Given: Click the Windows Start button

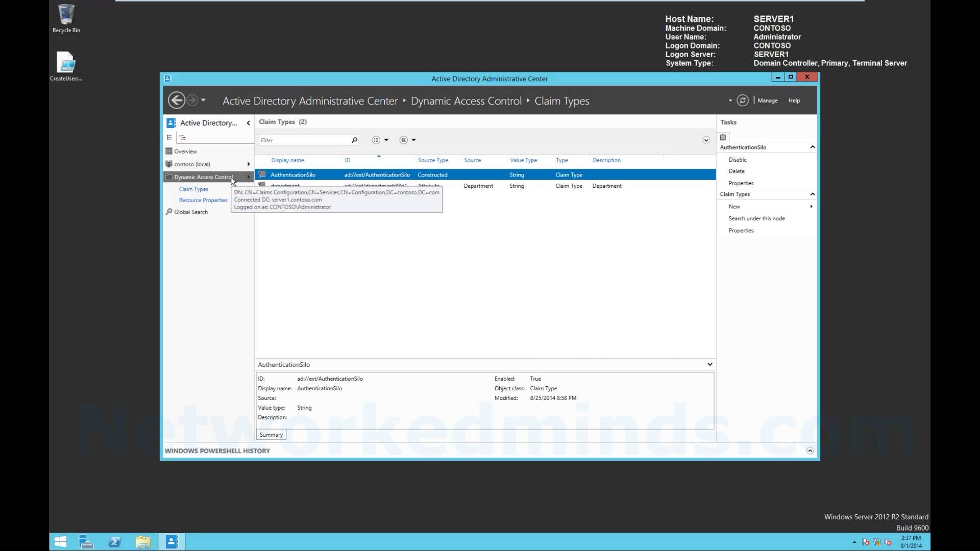Looking at the screenshot, I should click(60, 542).
